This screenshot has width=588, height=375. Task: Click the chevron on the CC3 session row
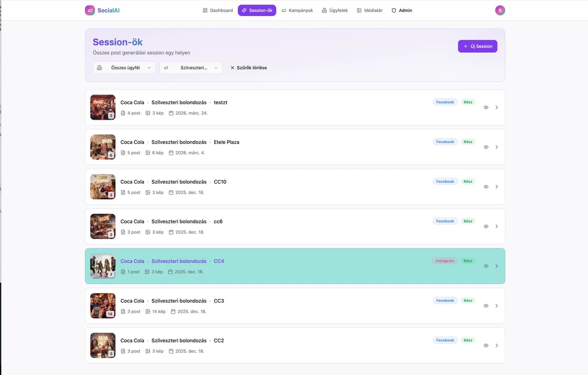pos(496,306)
